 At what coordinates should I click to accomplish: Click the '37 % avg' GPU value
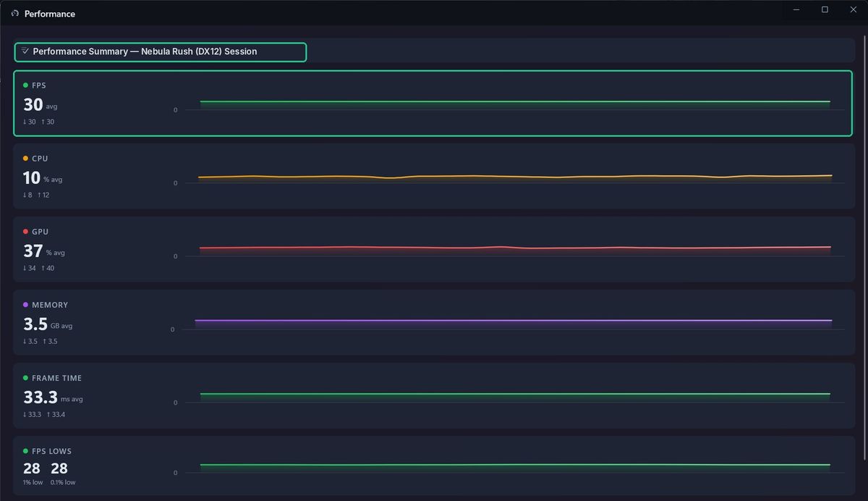44,251
